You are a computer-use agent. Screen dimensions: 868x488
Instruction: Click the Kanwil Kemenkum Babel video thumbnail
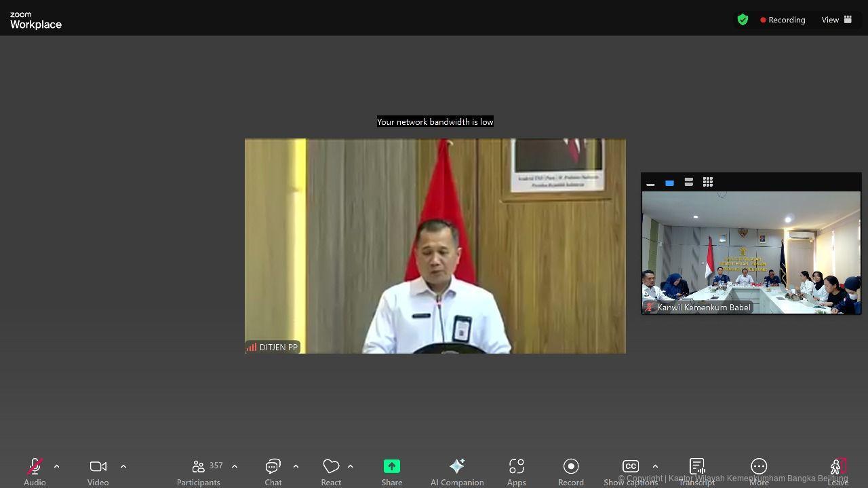(x=751, y=252)
